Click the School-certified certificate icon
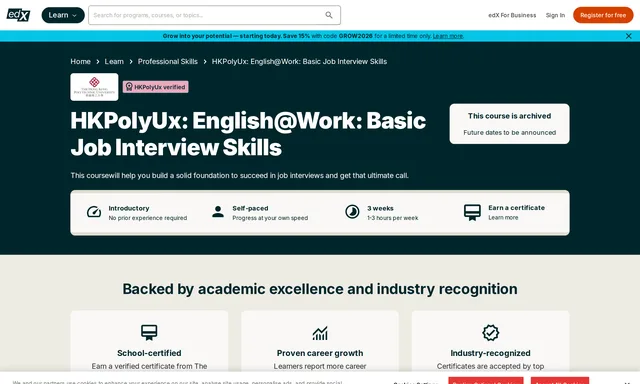This screenshot has width=640, height=384. point(149,332)
